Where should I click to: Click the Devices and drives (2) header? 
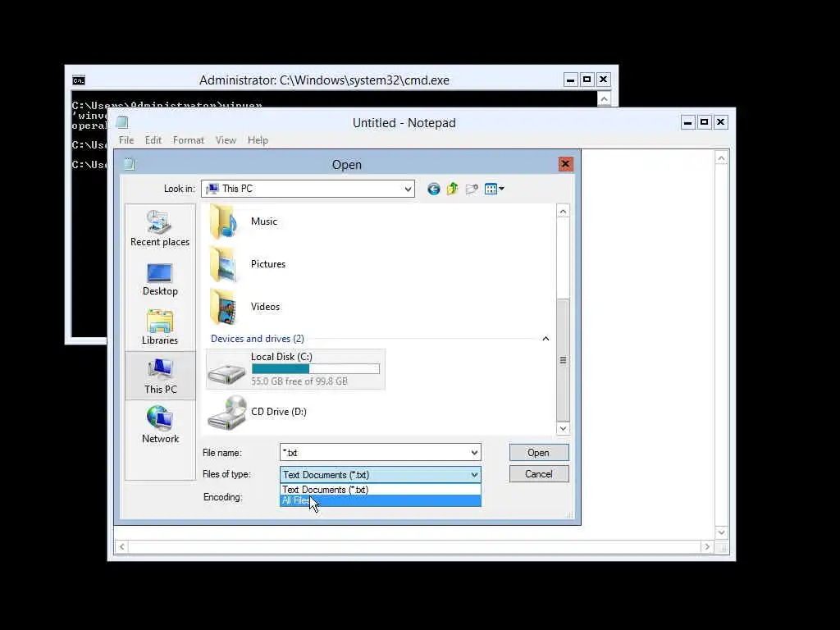tap(257, 339)
